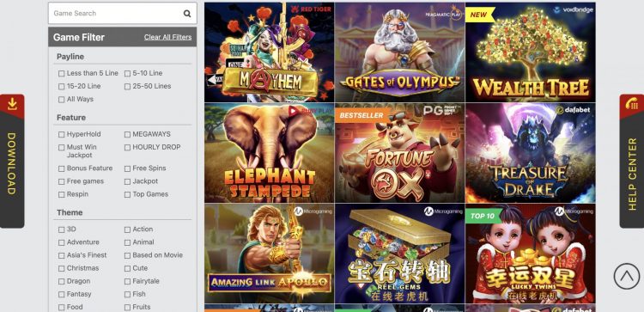The image size is (644, 312).
Task: Tick the Bonus Feature checkbox
Action: click(x=62, y=168)
